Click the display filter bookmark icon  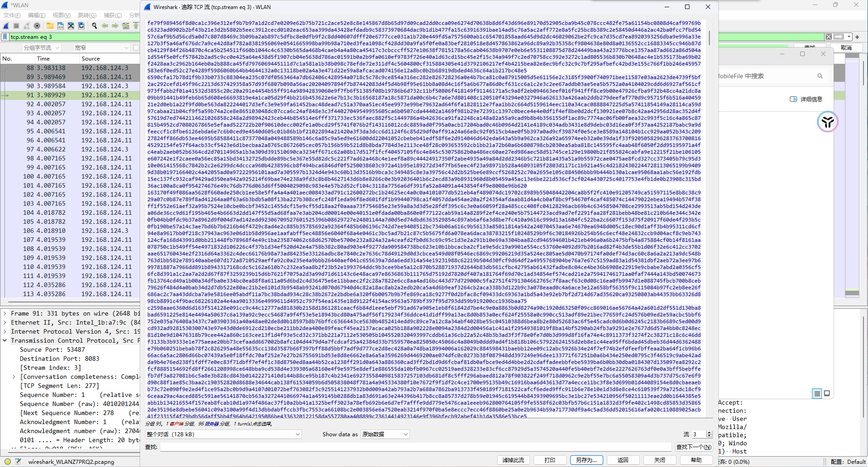coord(5,37)
